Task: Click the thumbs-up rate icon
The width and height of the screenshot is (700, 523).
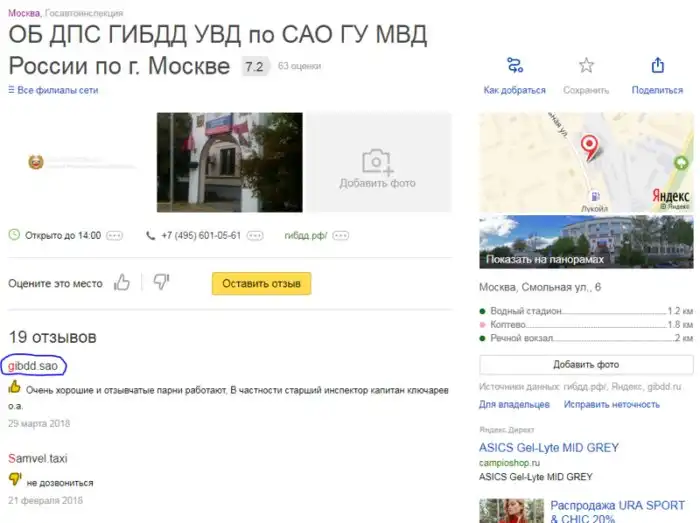Action: pos(121,282)
